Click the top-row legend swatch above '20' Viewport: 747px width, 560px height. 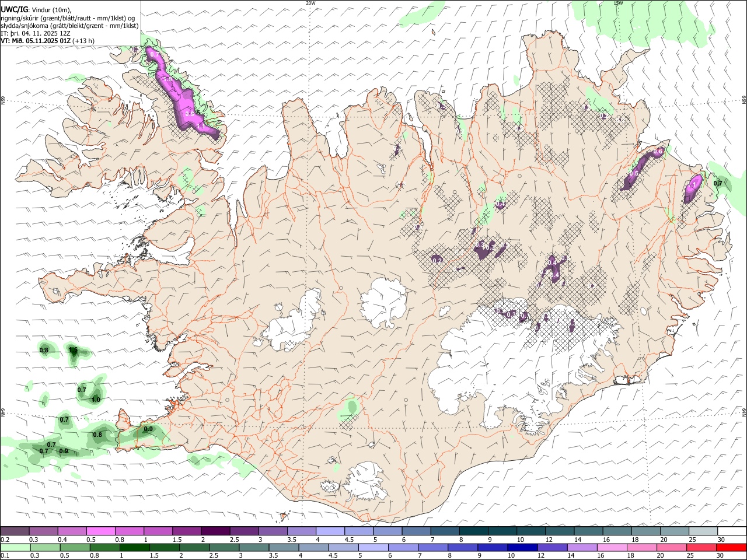[674, 531]
